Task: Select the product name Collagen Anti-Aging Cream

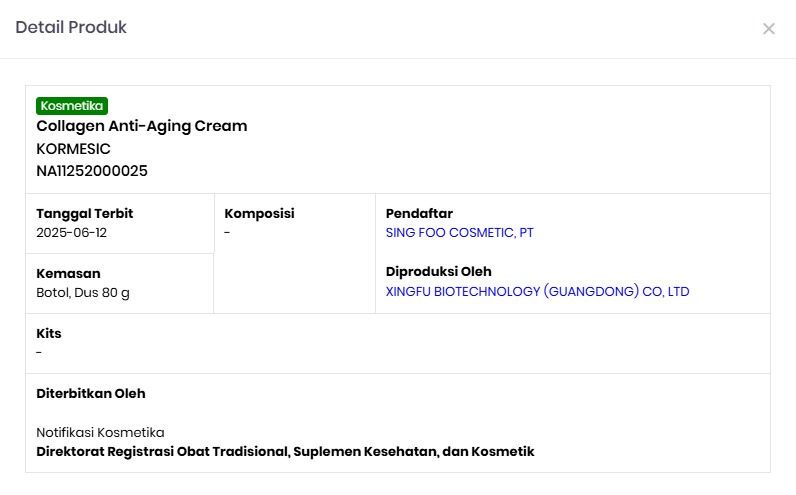Action: point(141,126)
